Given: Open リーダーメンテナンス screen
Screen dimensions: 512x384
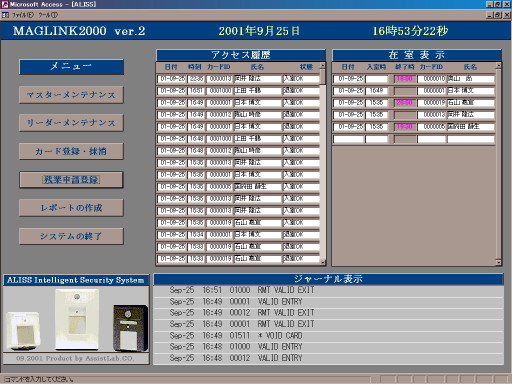Looking at the screenshot, I should [x=71, y=123].
